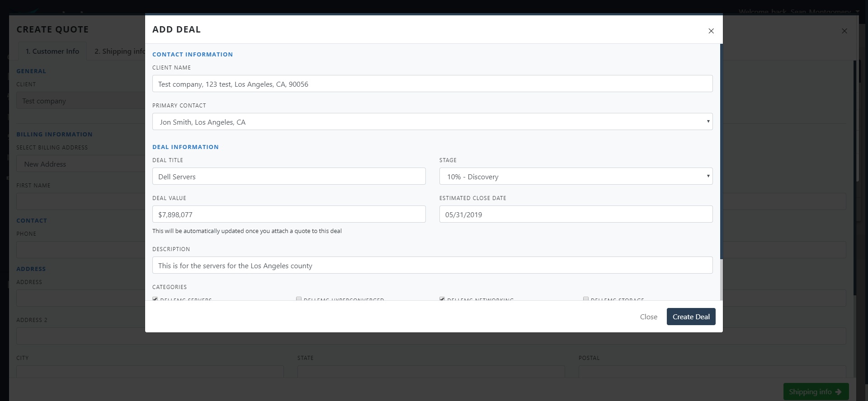Open the Select Billing Address dropdown showing New Address

click(x=80, y=163)
